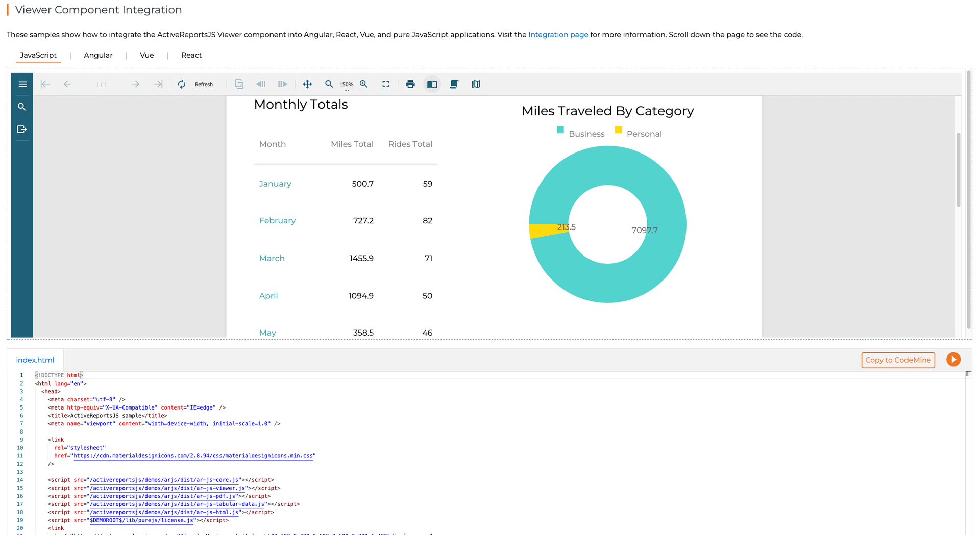This screenshot has width=980, height=535.
Task: Click the zoom out magnifier
Action: (329, 84)
